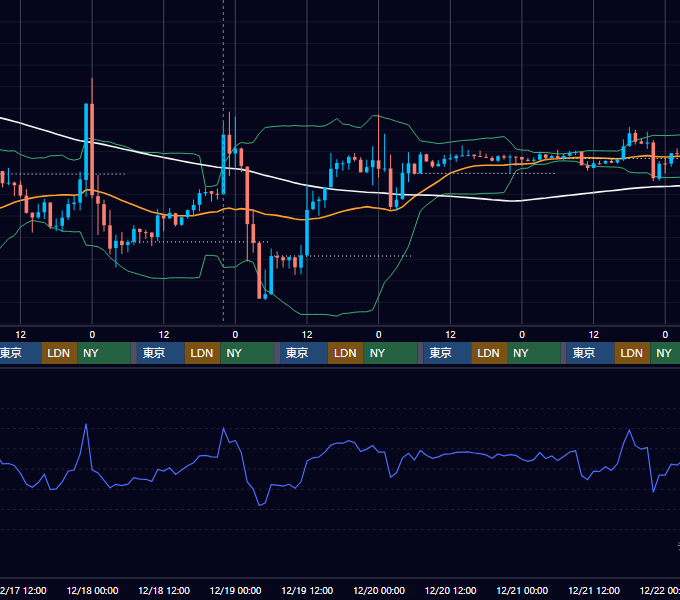Screen dimensions: 680x600
Task: Select the LDN session block on 12/18
Action: [203, 353]
